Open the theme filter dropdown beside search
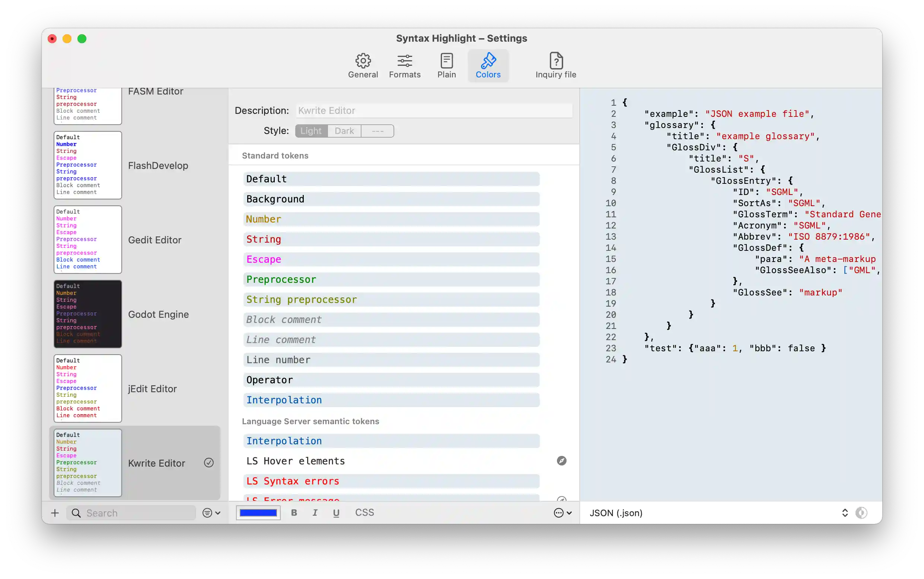The height and width of the screenshot is (579, 924). coord(210,512)
